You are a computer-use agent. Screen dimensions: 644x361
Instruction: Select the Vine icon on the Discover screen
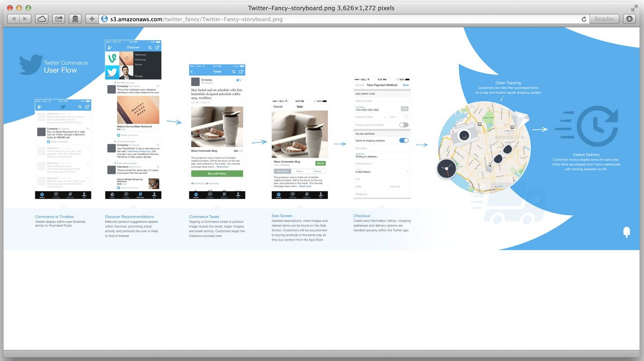pyautogui.click(x=111, y=59)
